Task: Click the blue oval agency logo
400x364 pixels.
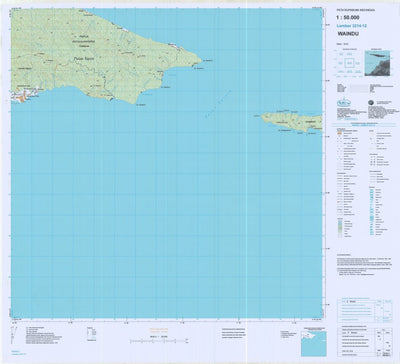Action: 343,101
